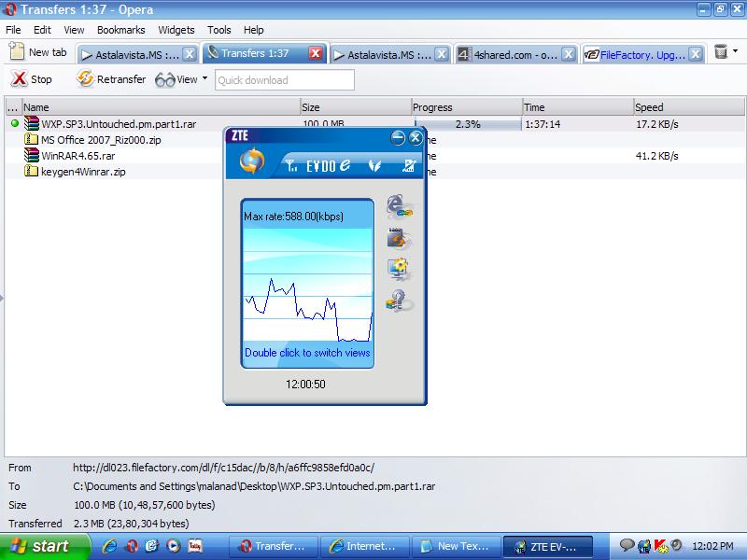Screen dimensions: 747x560
Task: Click the RAR icon of WinRAR4.65.rar
Action: click(x=32, y=155)
